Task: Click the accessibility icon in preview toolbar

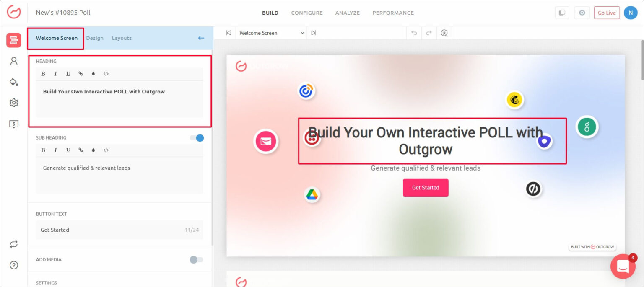Action: [444, 33]
